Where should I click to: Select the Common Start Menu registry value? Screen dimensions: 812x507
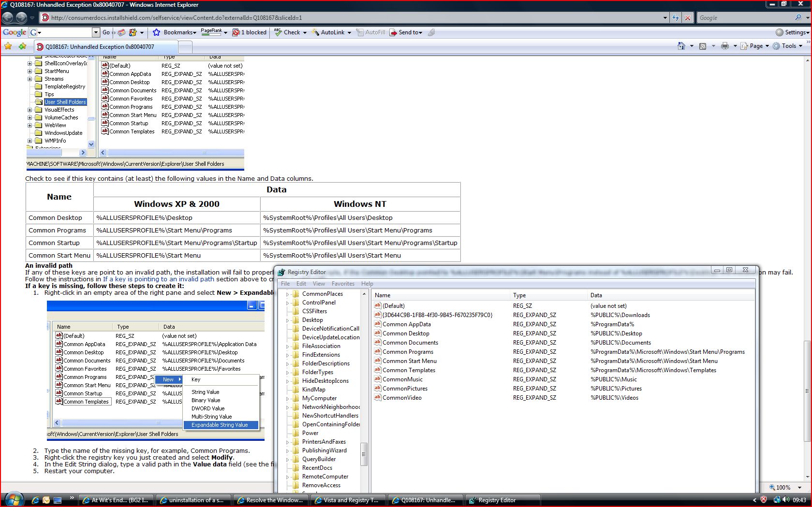(409, 361)
